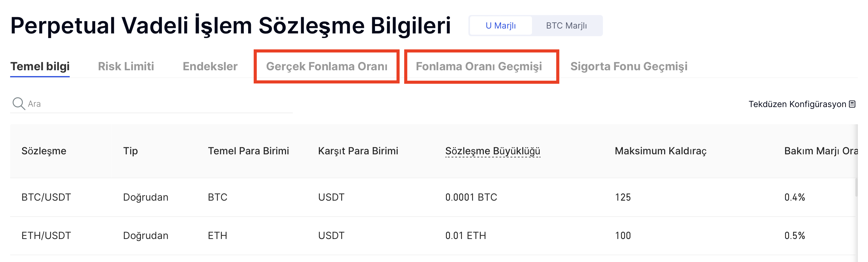868x262 pixels.
Task: Click the Maksimum Kaldıraç column header
Action: (x=660, y=151)
